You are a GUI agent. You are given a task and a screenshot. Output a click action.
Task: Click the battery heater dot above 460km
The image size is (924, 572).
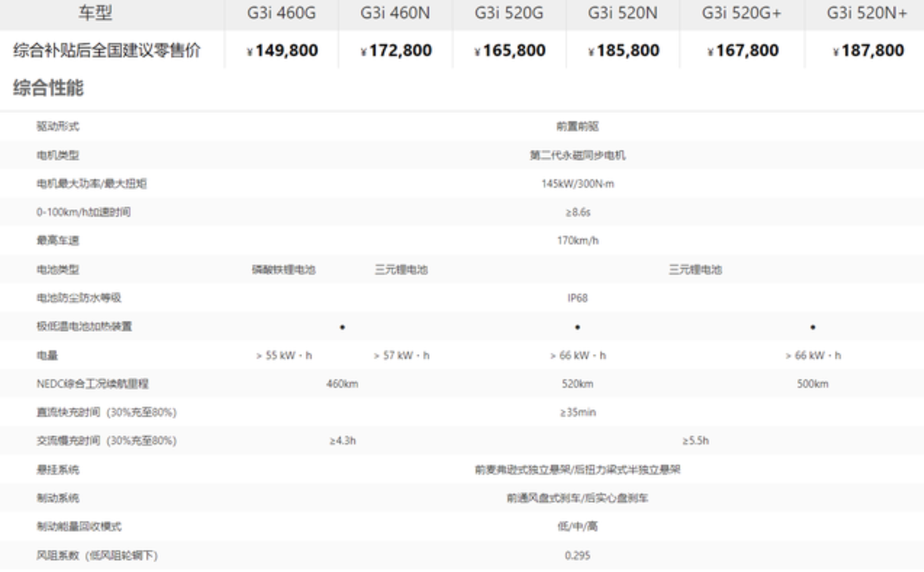click(x=342, y=327)
